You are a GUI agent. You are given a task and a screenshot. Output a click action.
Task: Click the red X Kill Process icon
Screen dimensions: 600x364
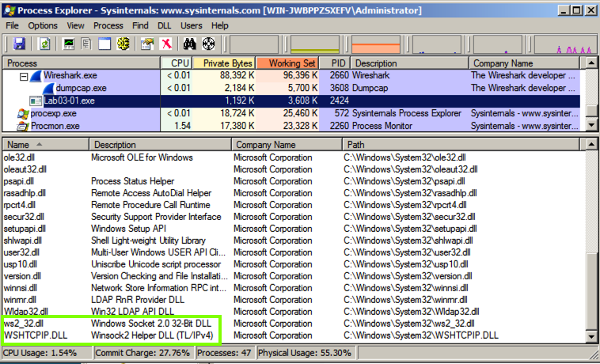pos(165,44)
